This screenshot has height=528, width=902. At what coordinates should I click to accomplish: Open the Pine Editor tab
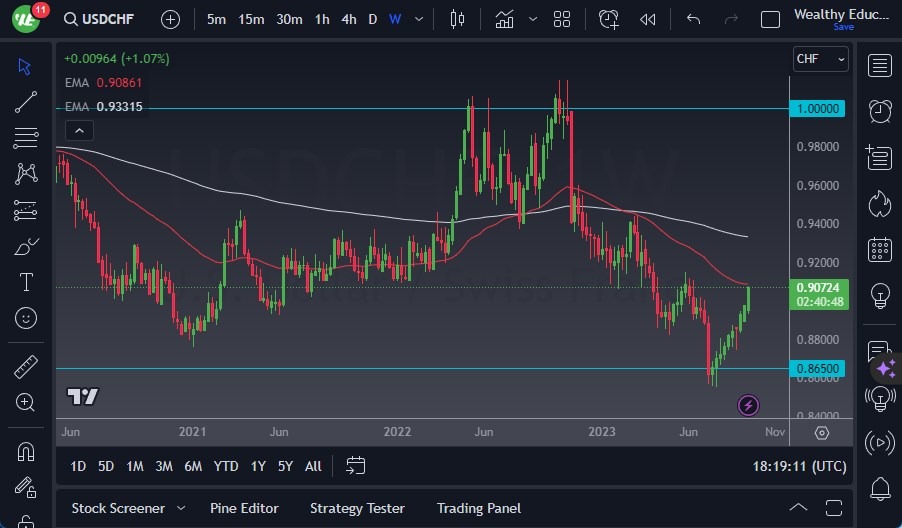[244, 508]
